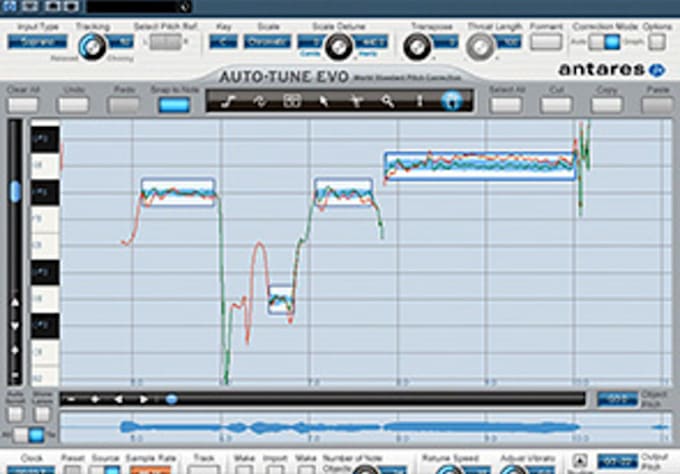Select the Note objects tool
Viewport: 680px width, 474px height.
pyautogui.click(x=291, y=101)
